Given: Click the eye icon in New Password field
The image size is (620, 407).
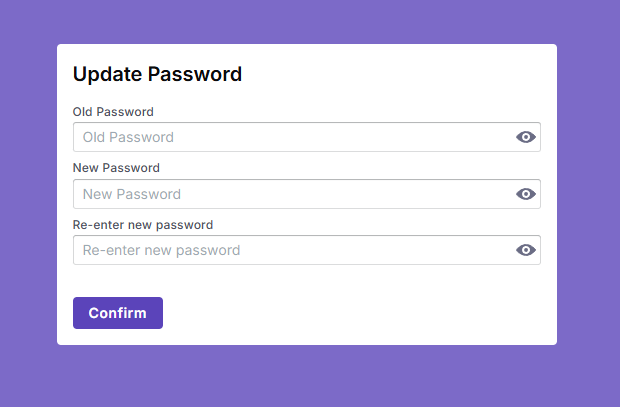Looking at the screenshot, I should point(526,194).
